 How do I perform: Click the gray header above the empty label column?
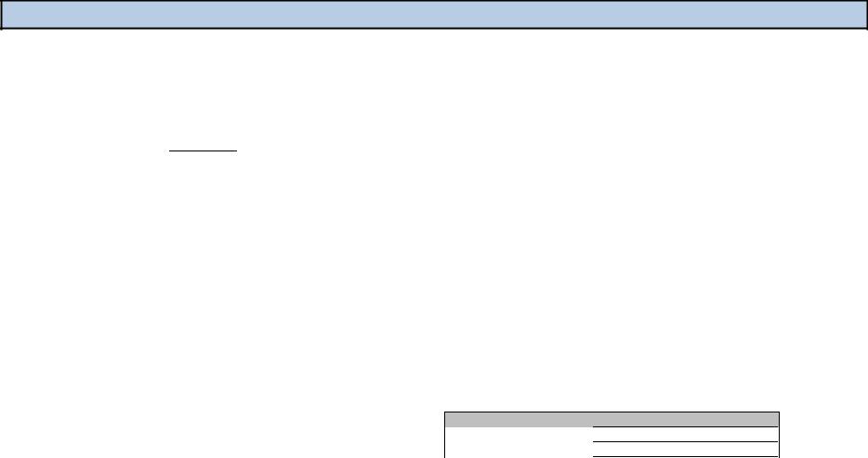[519, 419]
